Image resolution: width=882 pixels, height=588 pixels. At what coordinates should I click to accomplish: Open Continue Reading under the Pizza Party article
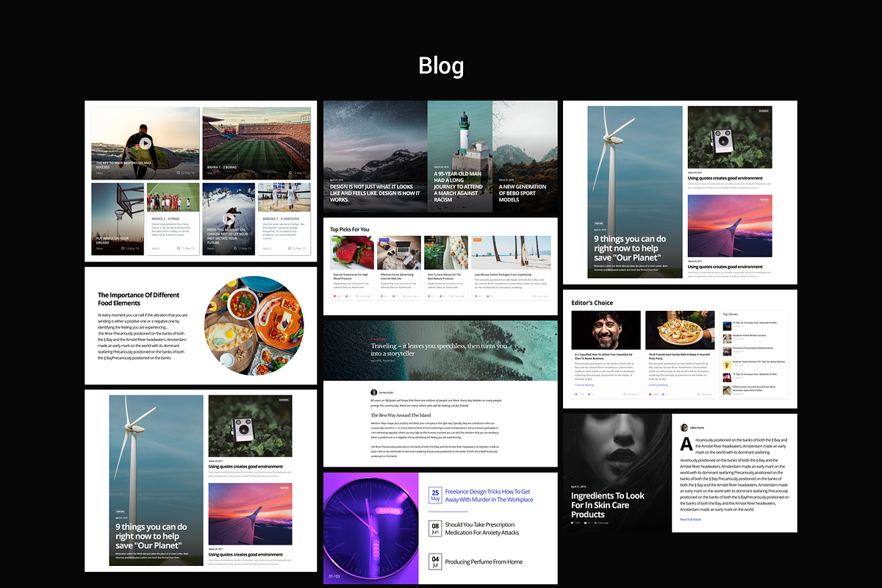click(658, 384)
